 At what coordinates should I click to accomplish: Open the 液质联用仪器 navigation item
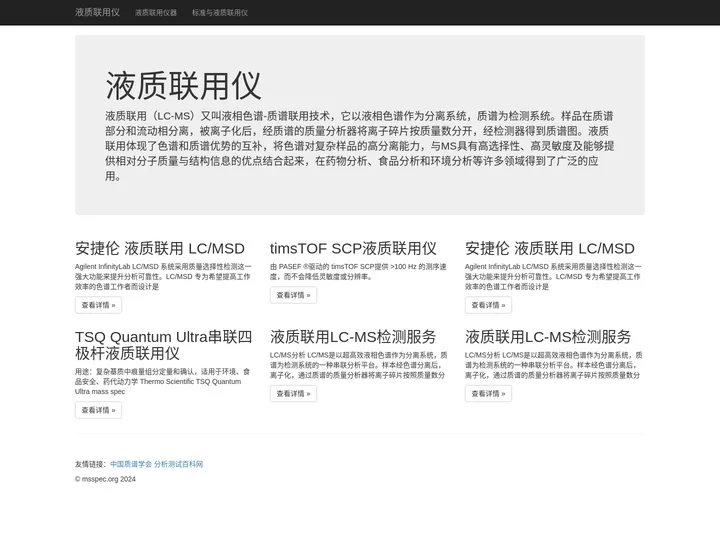[156, 13]
